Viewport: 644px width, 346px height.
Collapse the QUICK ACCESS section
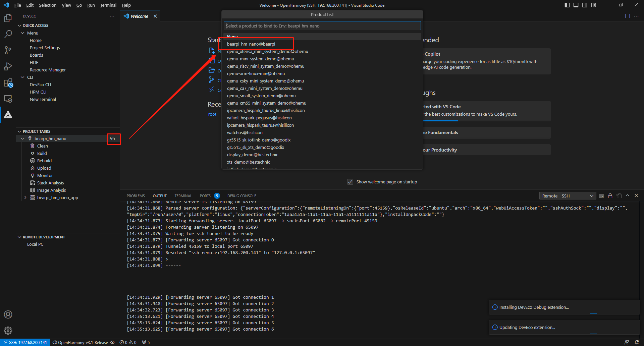(x=19, y=25)
